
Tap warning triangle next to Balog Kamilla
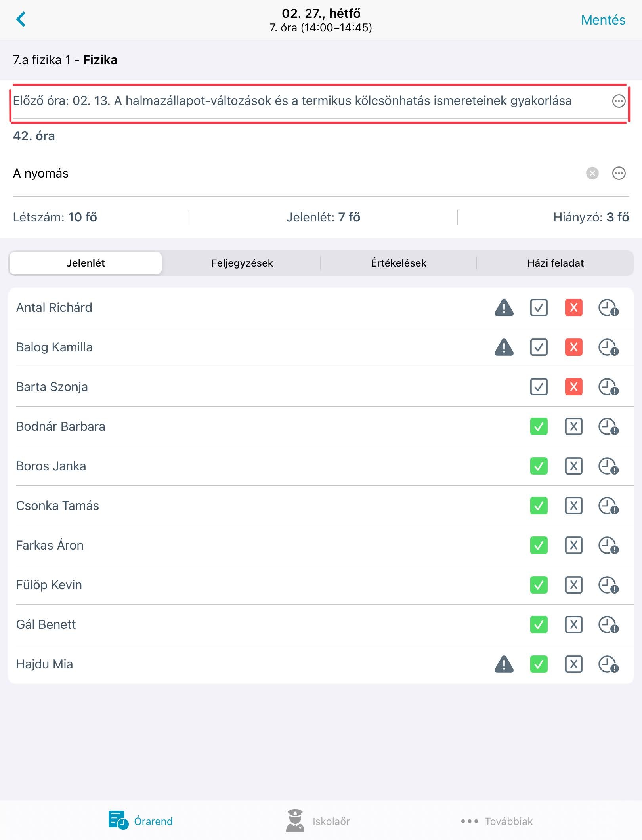(x=504, y=347)
